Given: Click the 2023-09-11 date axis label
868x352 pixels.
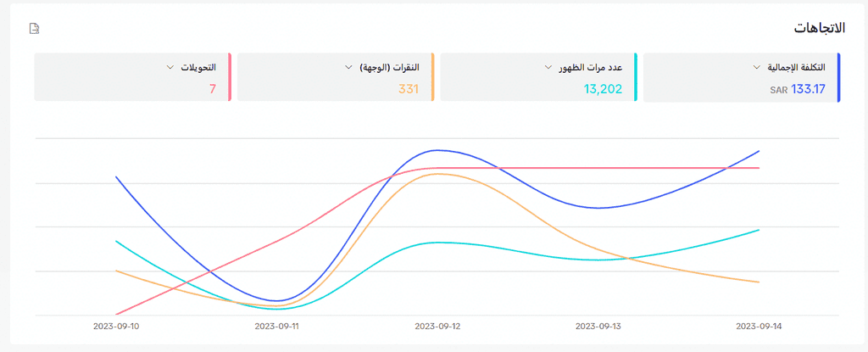Looking at the screenshot, I should 277,326.
